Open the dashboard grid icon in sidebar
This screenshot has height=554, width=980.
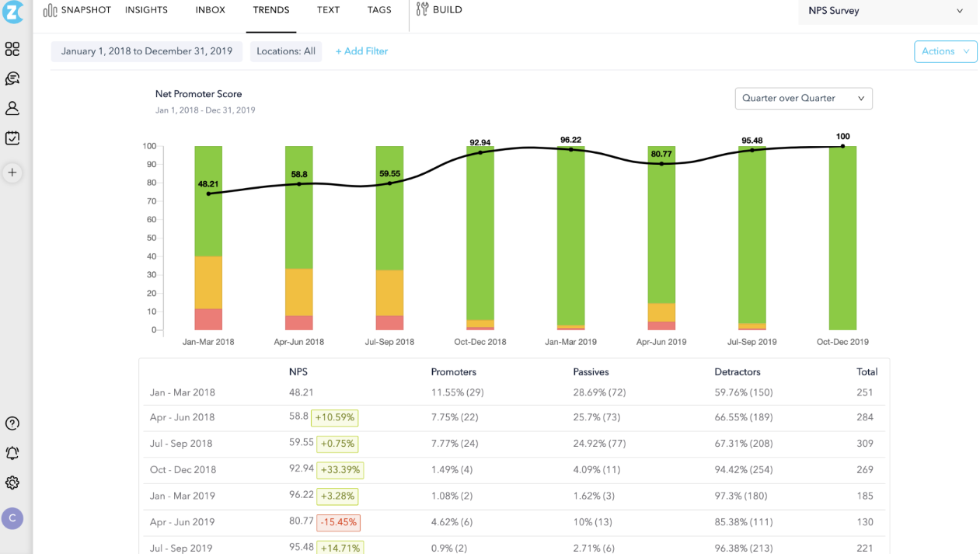tap(12, 49)
